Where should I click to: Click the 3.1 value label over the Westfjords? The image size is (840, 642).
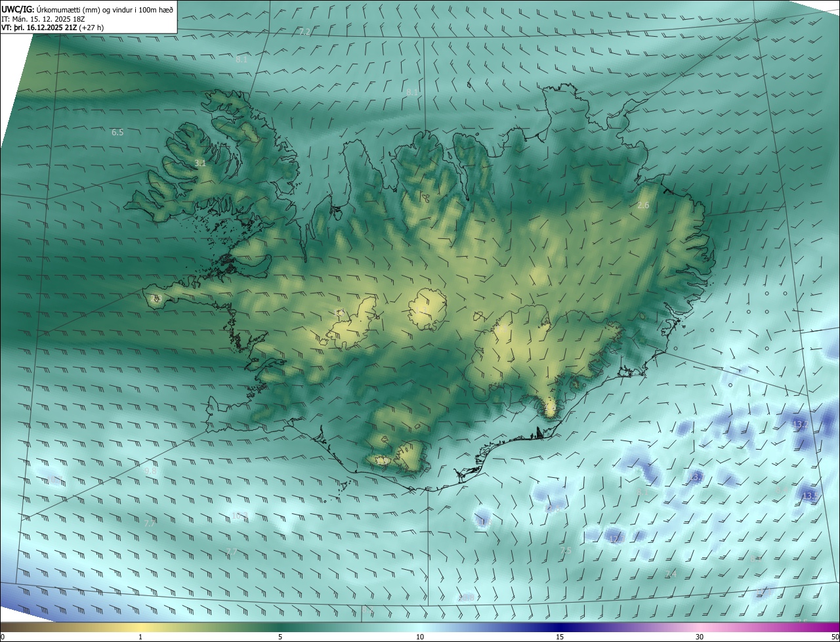tap(200, 163)
